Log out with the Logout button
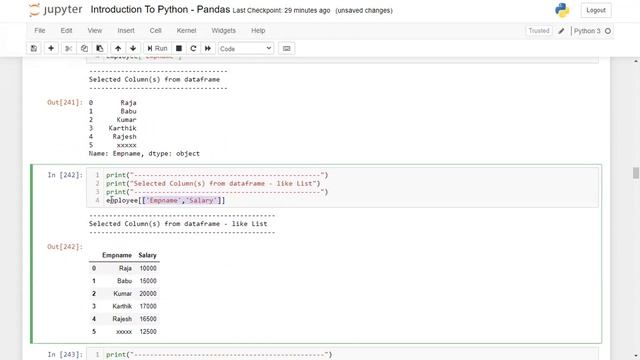The height and width of the screenshot is (360, 640). 596,10
